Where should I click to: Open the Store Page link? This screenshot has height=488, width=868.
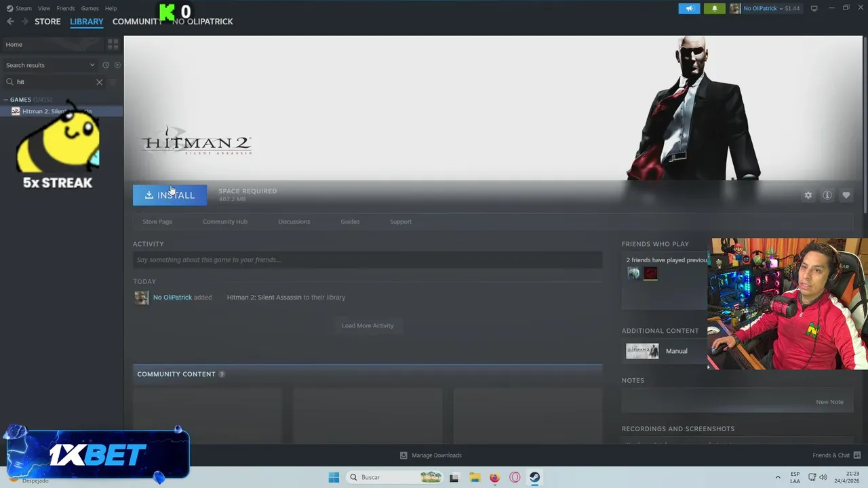tap(157, 222)
